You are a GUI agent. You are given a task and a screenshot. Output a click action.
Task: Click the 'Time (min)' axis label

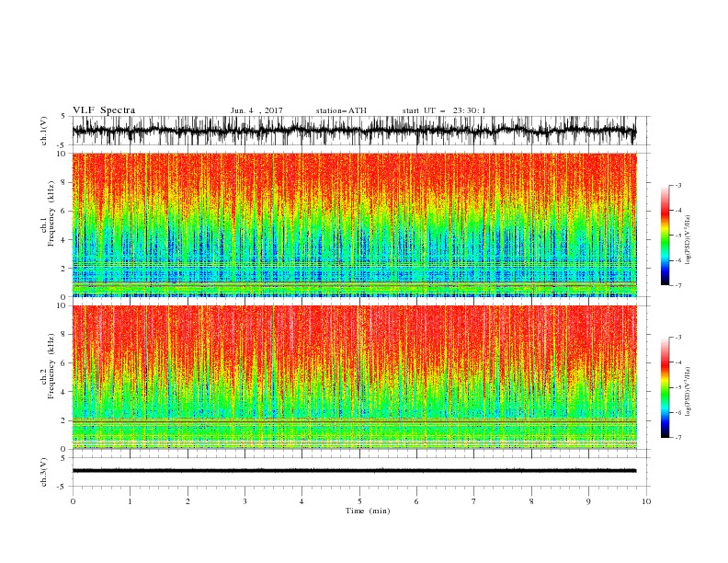click(x=368, y=511)
